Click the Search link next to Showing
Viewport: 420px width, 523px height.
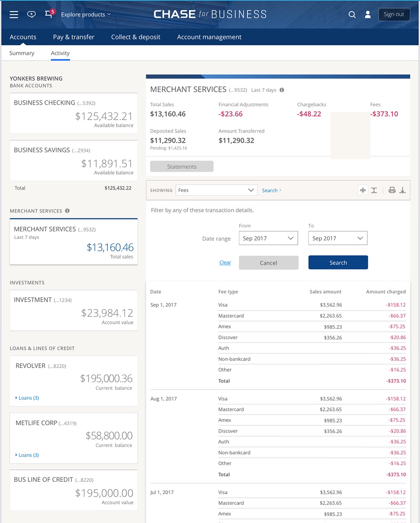point(271,190)
